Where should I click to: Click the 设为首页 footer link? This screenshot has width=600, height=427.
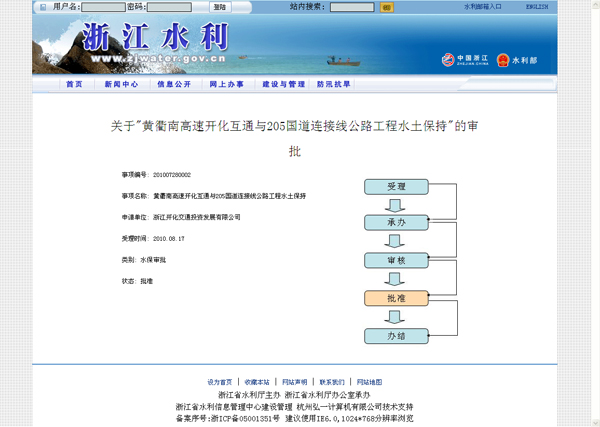(219, 382)
